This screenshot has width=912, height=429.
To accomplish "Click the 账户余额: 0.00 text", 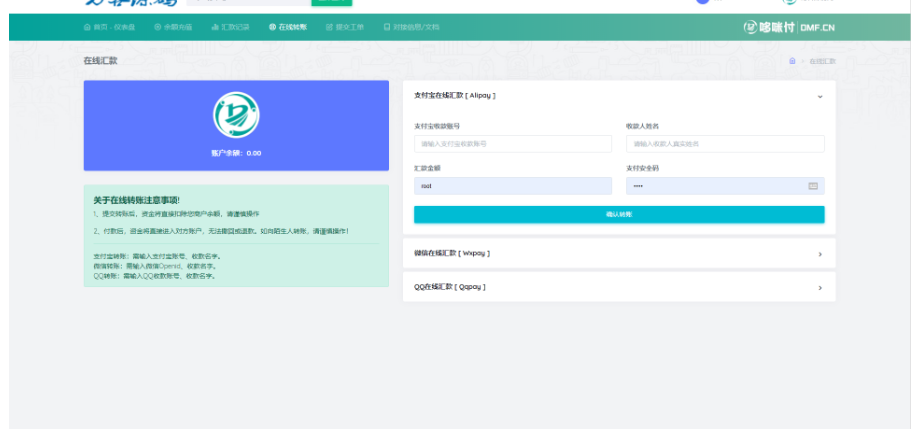I will 236,153.
